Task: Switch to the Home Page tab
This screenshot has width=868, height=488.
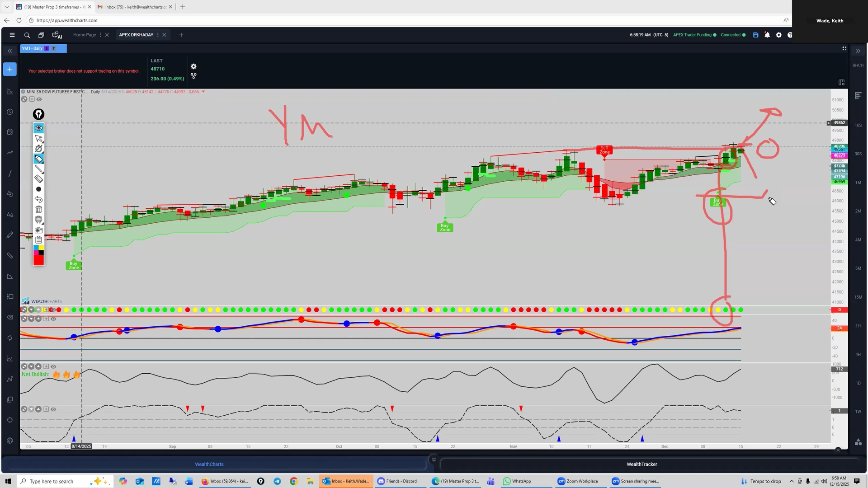Action: 85,35
